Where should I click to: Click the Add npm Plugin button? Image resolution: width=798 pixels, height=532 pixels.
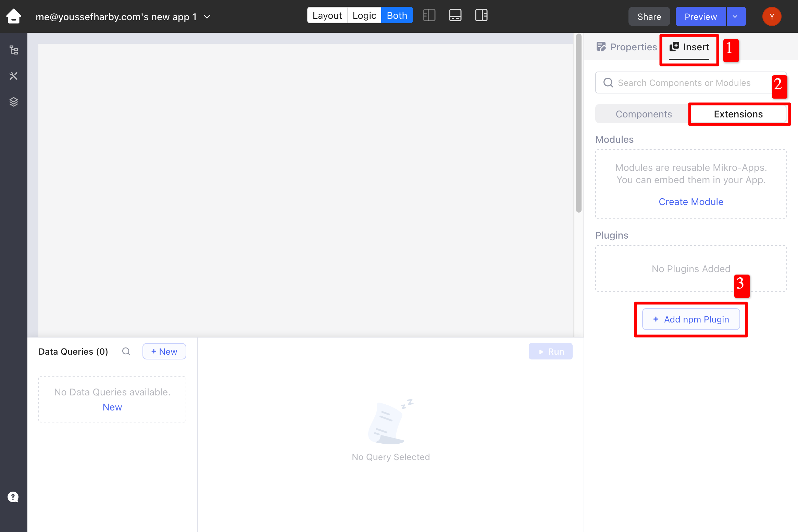(x=691, y=319)
